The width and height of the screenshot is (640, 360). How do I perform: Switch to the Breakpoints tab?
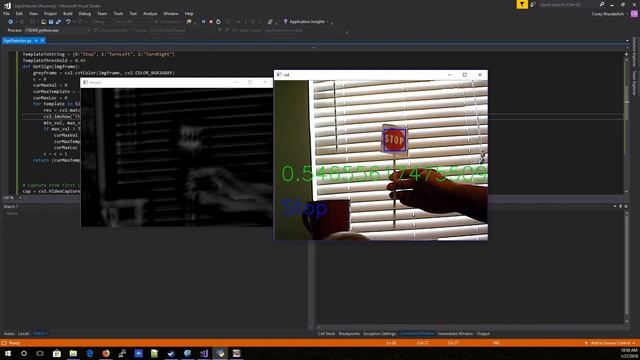click(349, 333)
